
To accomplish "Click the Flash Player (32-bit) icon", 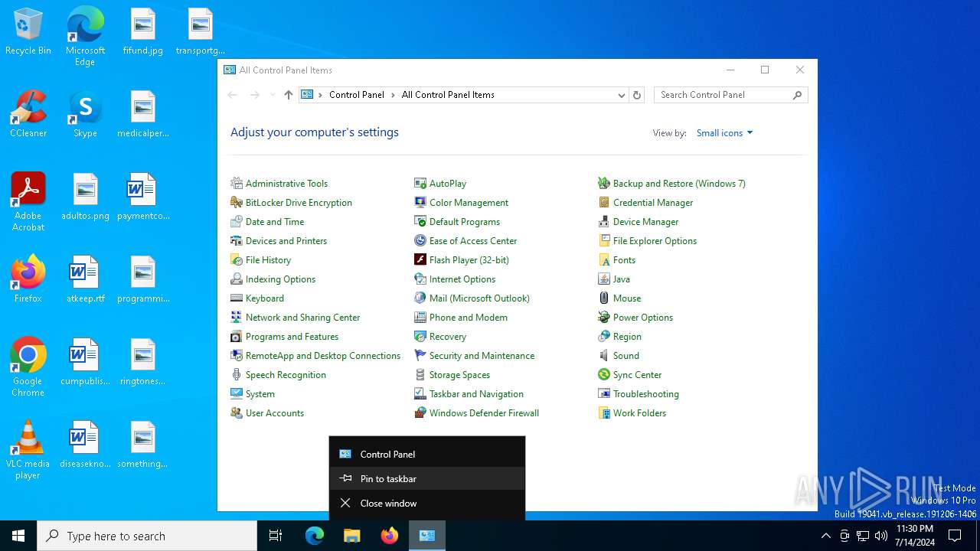I will (420, 260).
